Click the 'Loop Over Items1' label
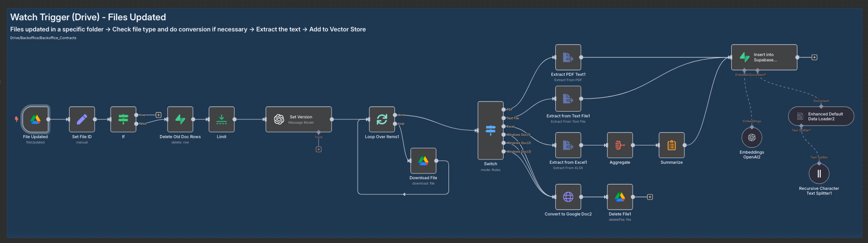868x243 pixels. point(382,137)
